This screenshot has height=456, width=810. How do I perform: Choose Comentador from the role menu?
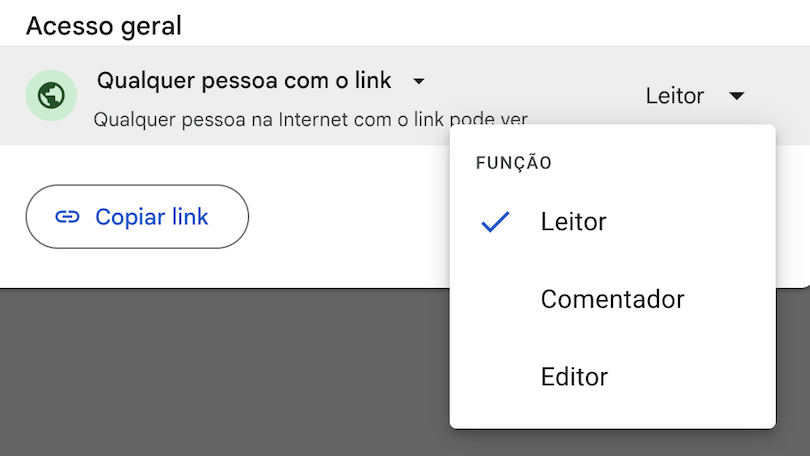612,299
